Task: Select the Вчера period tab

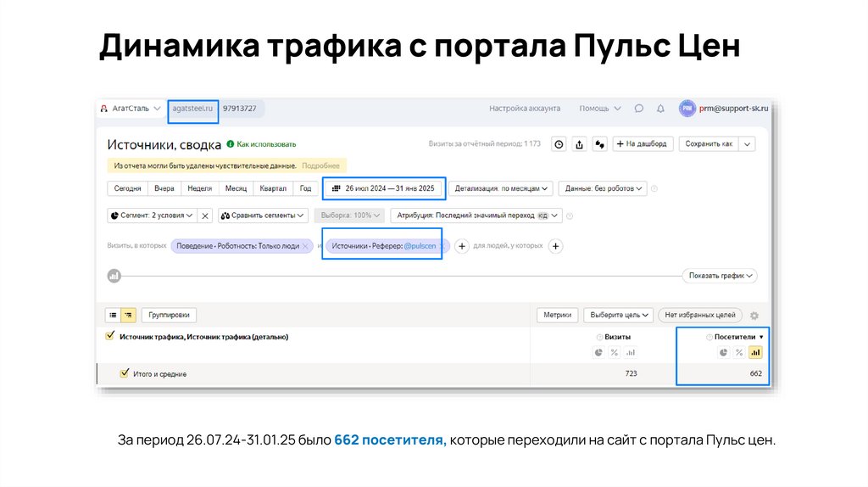Action: click(164, 188)
